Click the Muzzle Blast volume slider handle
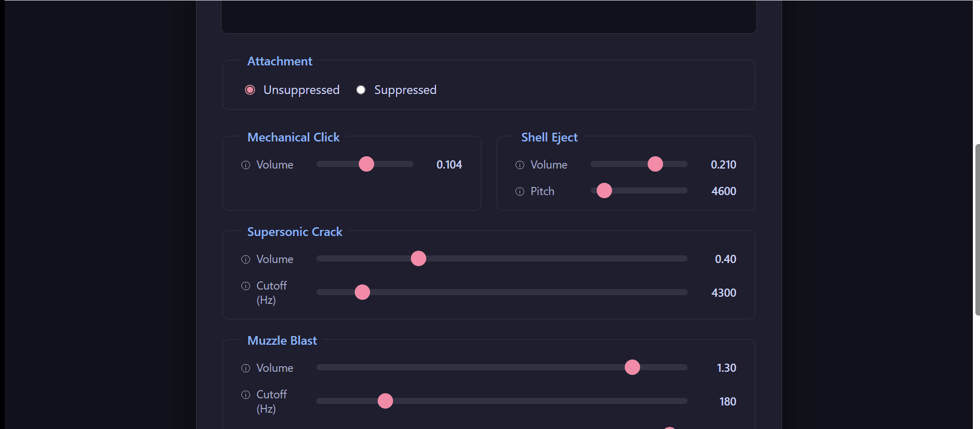The image size is (980, 429). [x=632, y=367]
